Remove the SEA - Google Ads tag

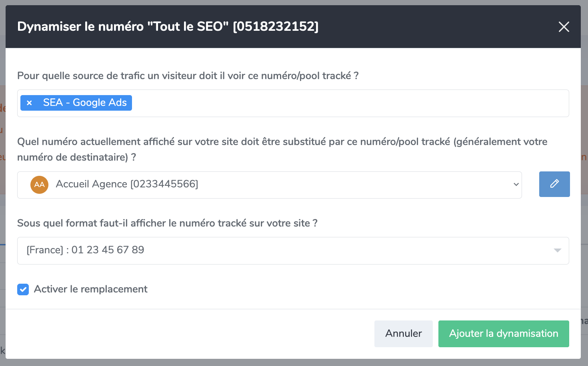29,103
